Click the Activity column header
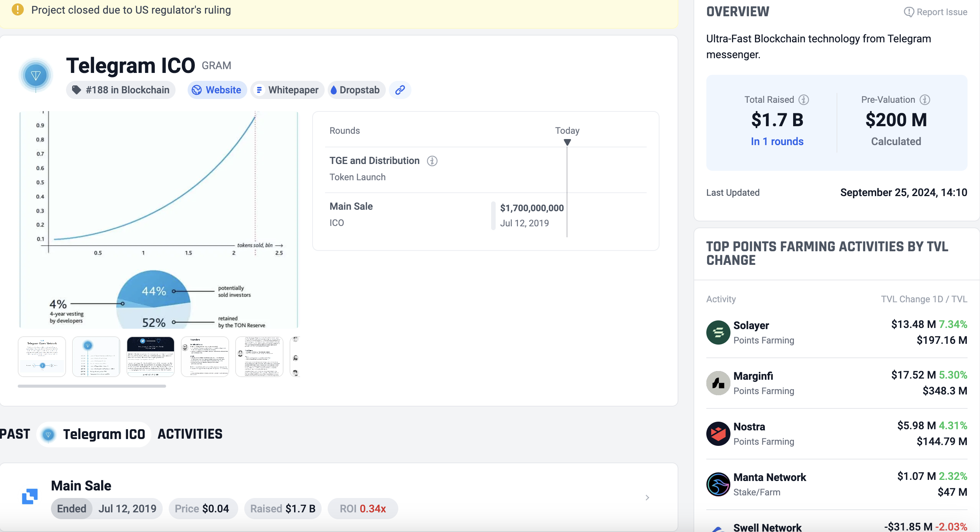 pos(721,299)
